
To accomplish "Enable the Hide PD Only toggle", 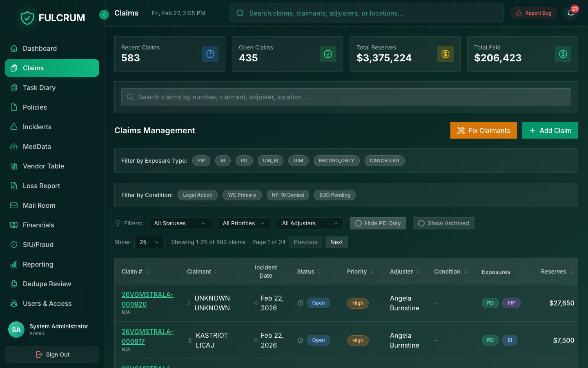I will pos(378,223).
